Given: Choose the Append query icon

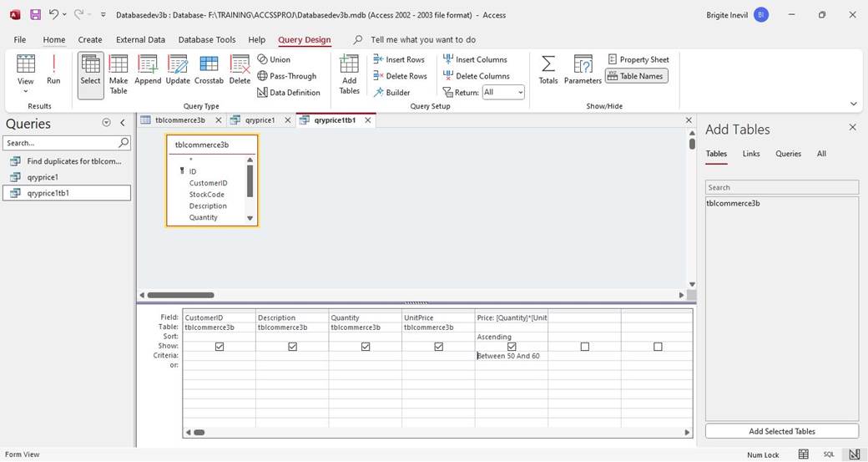Looking at the screenshot, I should (148, 70).
